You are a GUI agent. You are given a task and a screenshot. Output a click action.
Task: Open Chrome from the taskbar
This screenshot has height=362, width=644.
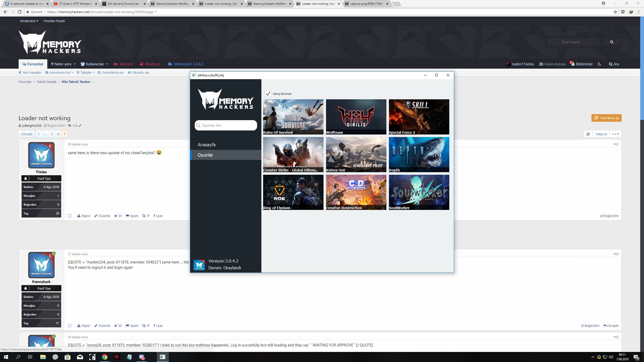click(x=105, y=357)
